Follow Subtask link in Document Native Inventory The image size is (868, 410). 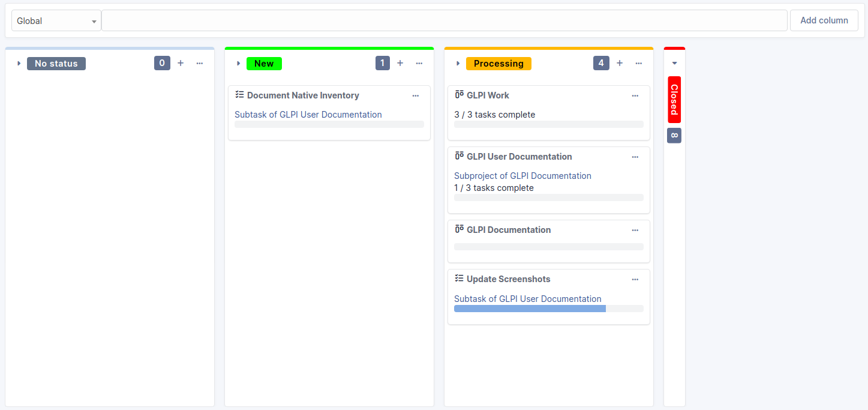(x=308, y=115)
